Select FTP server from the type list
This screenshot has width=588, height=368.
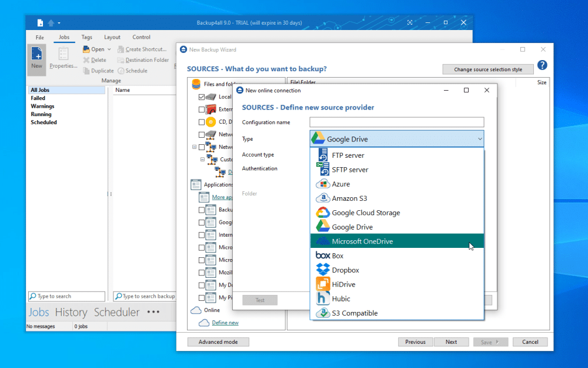tap(348, 155)
